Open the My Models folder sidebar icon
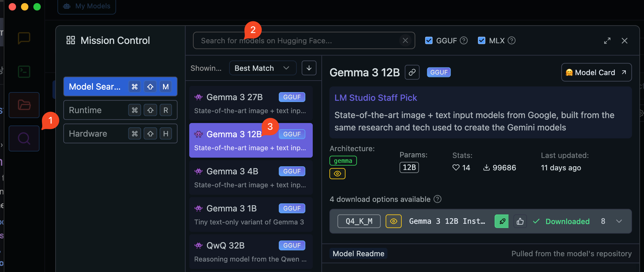Screen dimensions: 644x272 [24, 105]
